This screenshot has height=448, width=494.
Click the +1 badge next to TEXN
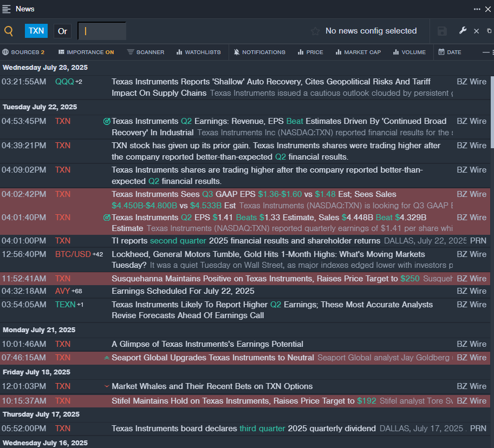point(80,305)
